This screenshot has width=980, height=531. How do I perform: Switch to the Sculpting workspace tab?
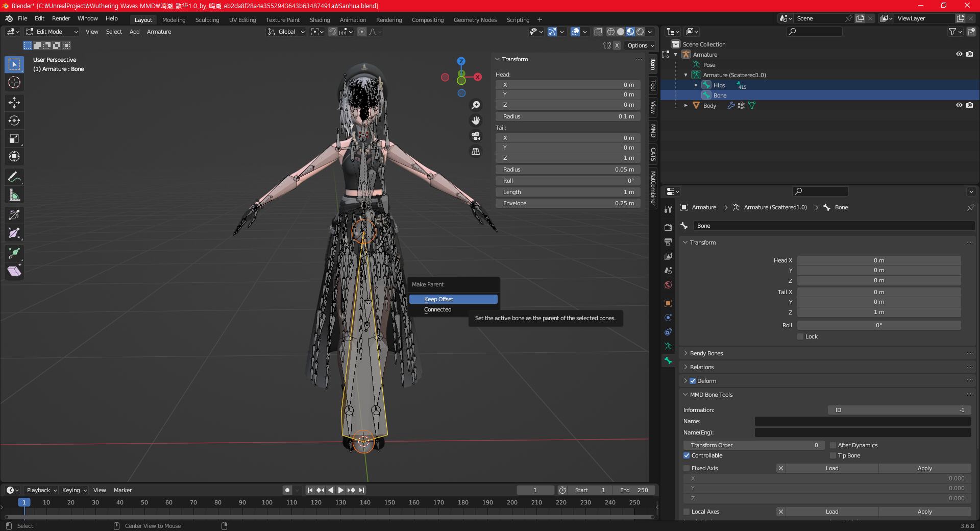point(207,20)
